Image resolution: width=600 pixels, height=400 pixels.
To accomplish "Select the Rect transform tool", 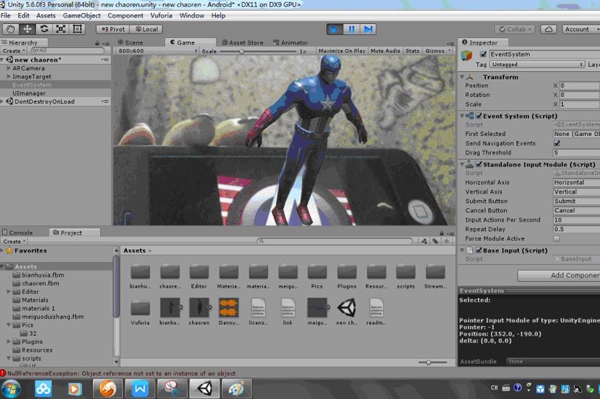I will pos(77,29).
